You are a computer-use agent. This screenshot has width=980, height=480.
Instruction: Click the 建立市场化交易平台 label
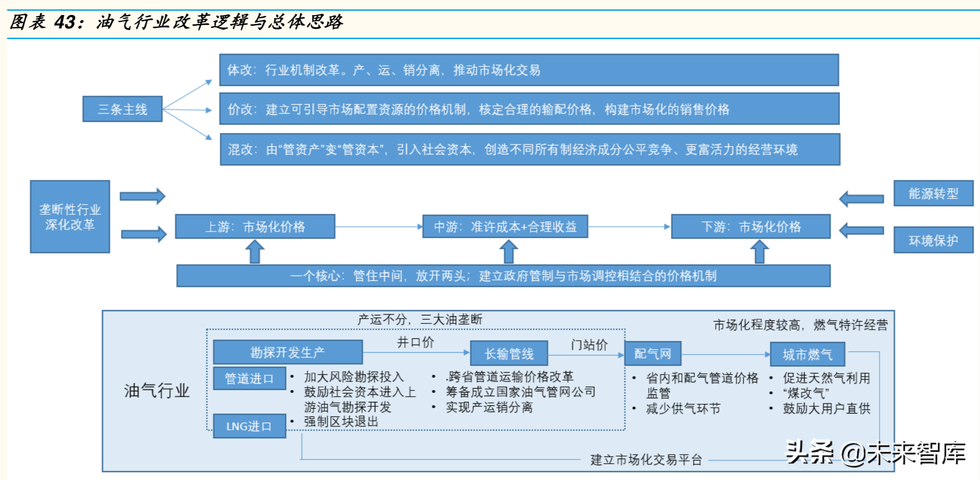tap(646, 460)
